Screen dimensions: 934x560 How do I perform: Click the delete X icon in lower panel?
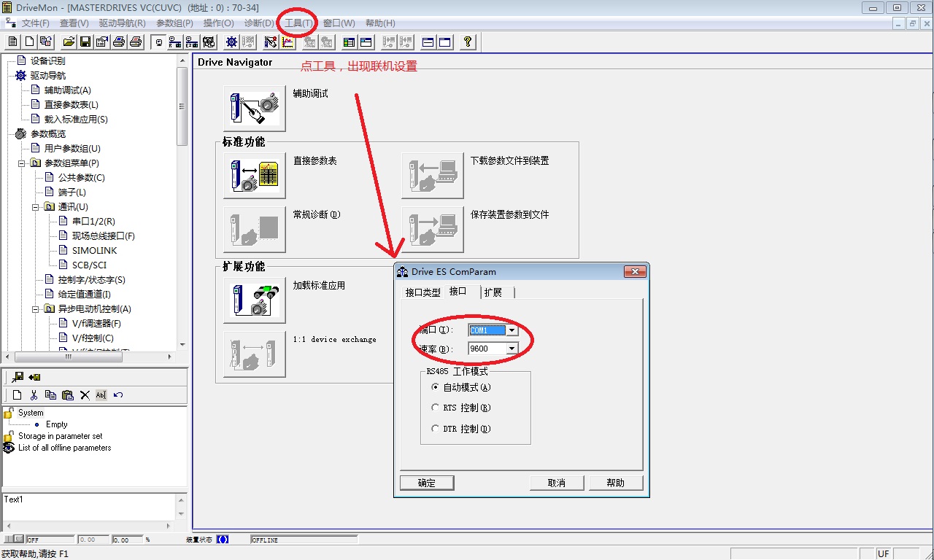point(85,395)
